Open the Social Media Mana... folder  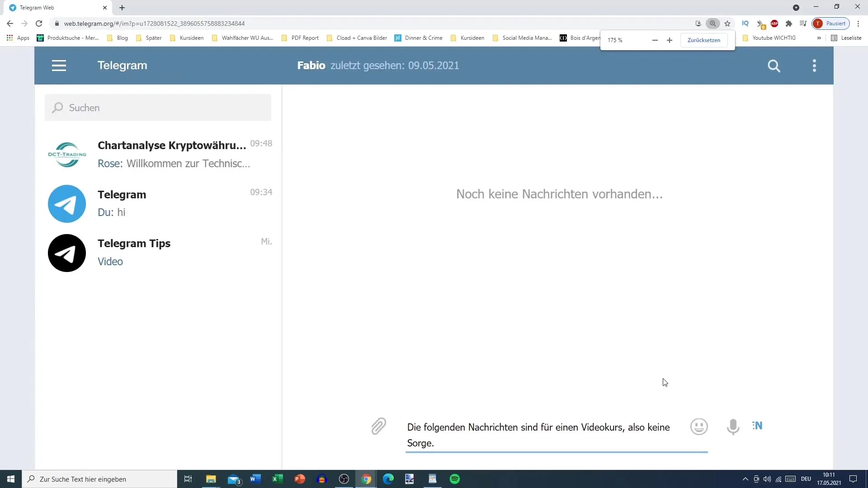522,38
